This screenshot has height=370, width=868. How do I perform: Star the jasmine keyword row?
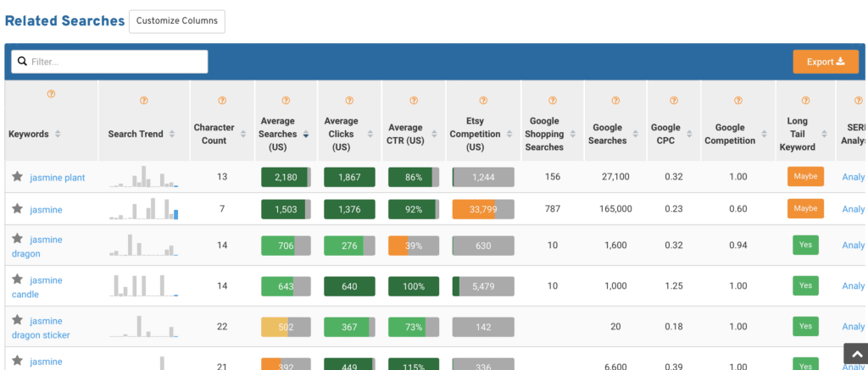[18, 208]
